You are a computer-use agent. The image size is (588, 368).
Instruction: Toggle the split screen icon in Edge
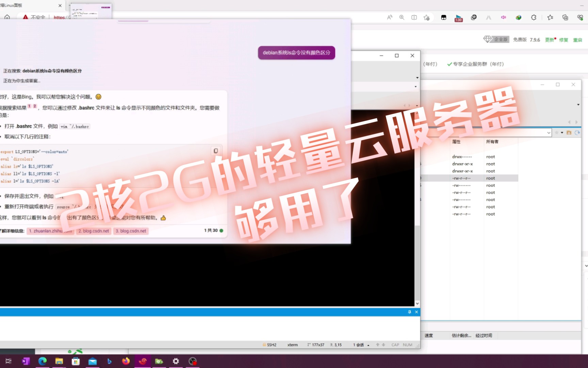tap(414, 17)
